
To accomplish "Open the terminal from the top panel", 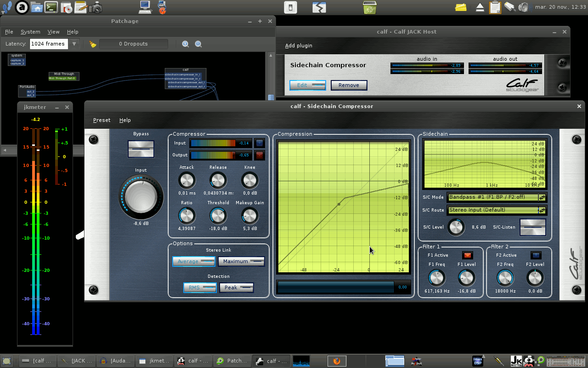I will tap(51, 7).
